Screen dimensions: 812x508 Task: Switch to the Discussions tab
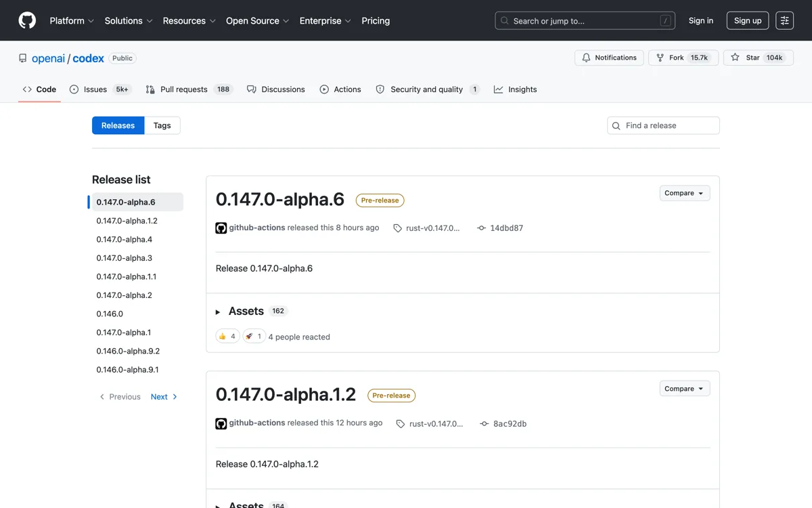(x=276, y=89)
